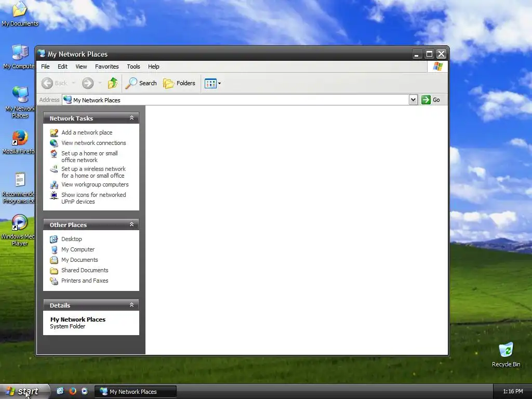The image size is (532, 399).
Task: Toggle the Folders pane
Action: 179,83
